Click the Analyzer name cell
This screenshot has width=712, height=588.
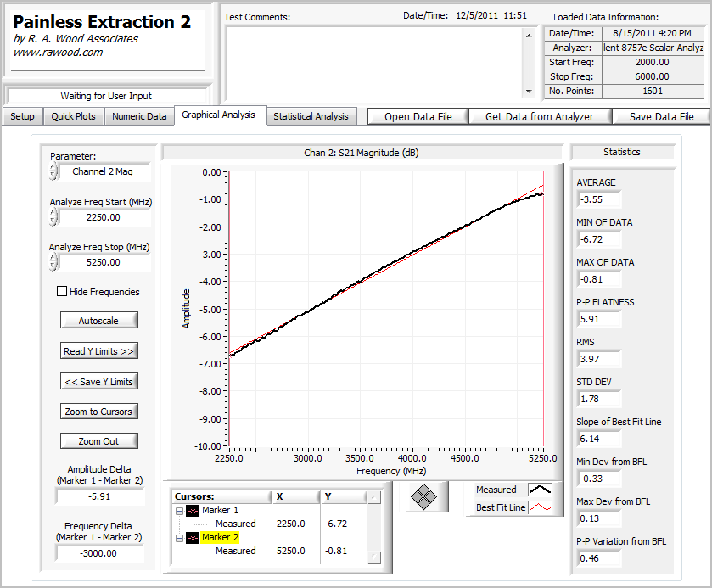(x=653, y=48)
